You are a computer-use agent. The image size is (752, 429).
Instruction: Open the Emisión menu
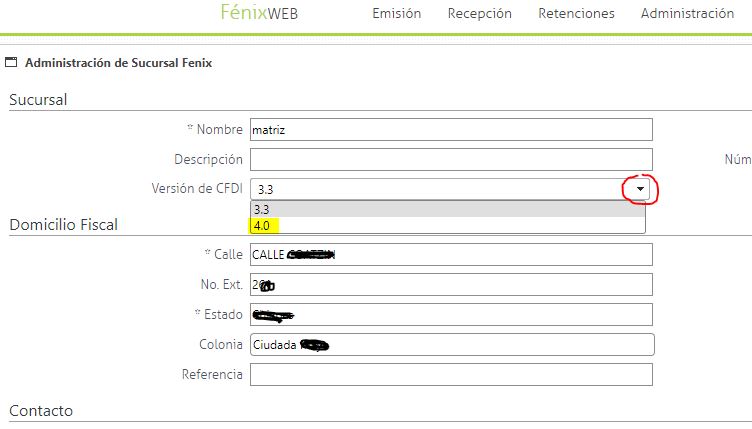click(x=397, y=13)
